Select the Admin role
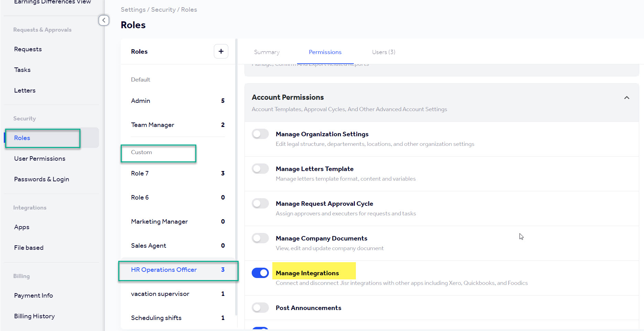Screen dimensions: 644x331 pyautogui.click(x=141, y=100)
